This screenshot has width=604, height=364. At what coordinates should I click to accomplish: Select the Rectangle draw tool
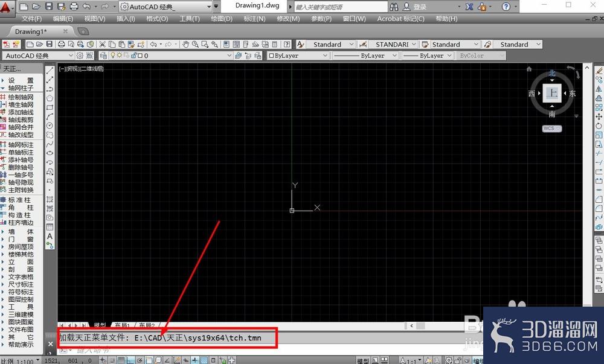coord(50,107)
